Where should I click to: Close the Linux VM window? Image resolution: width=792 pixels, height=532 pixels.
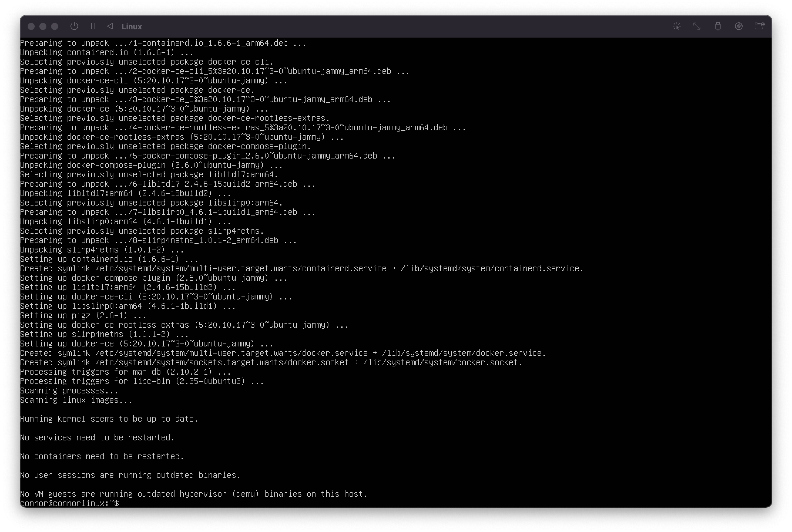[31, 26]
